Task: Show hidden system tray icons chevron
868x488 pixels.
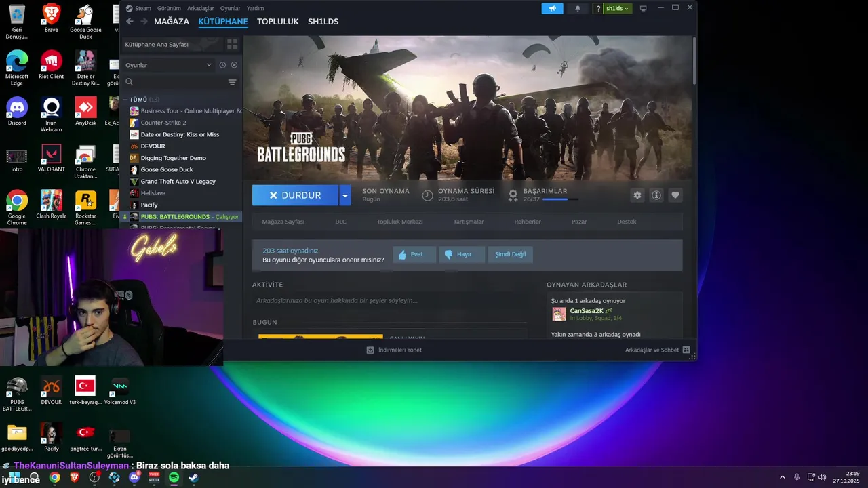Action: pos(782,477)
